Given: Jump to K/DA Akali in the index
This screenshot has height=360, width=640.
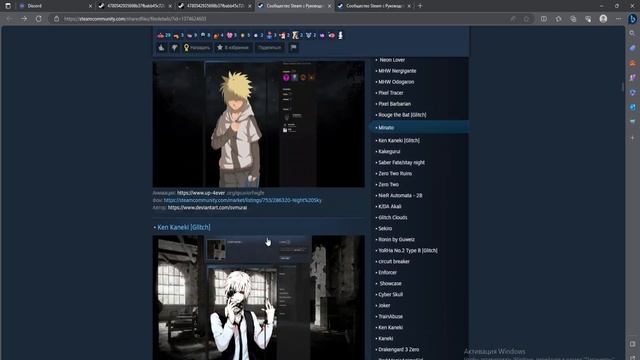Looking at the screenshot, I should (389, 207).
